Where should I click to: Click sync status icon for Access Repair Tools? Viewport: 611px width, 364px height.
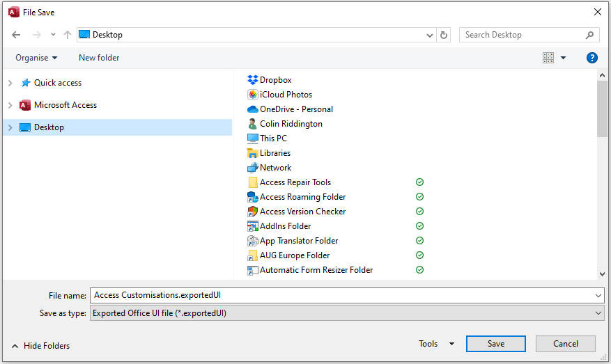coord(419,182)
